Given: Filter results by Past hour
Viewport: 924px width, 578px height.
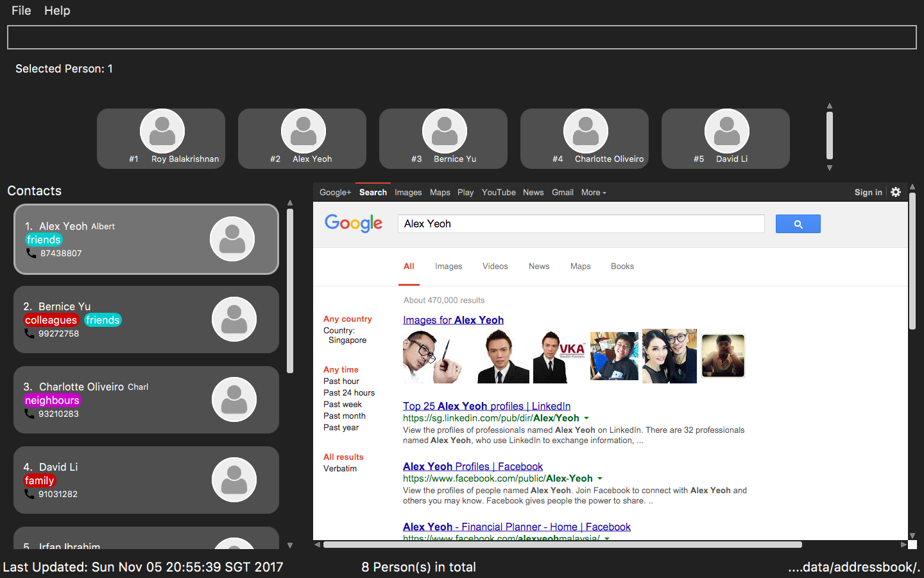Looking at the screenshot, I should pyautogui.click(x=341, y=381).
